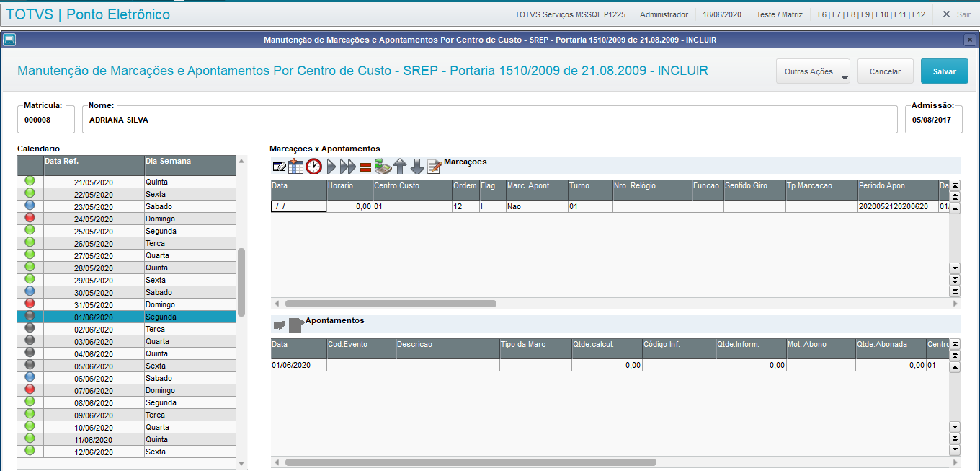Select calendar row 10/06/2020 Quarta
The image size is (980, 471).
(127, 427)
